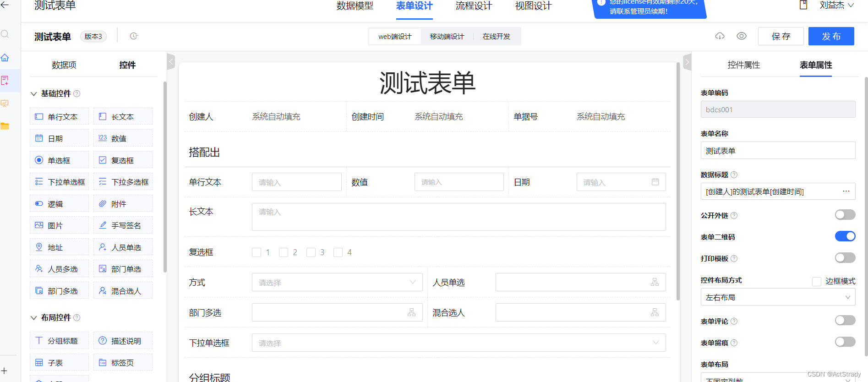Click the 单行文本 input field

coord(297,182)
